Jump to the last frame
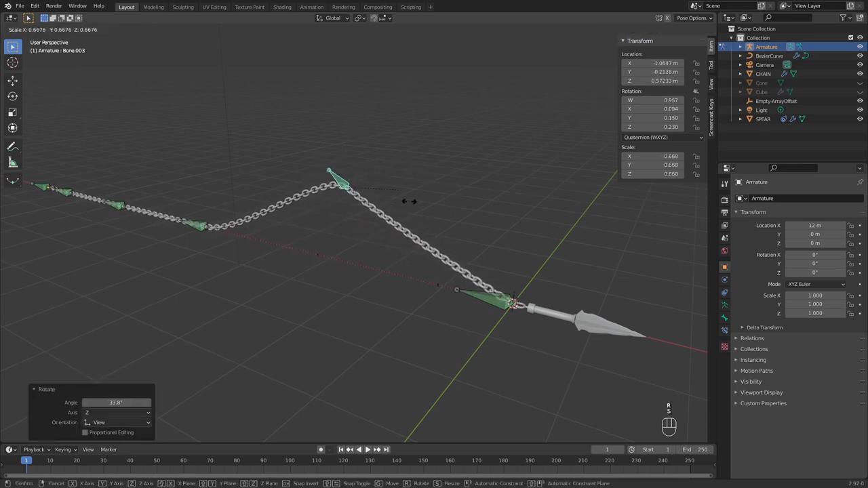The height and width of the screenshot is (488, 868). [x=386, y=449]
